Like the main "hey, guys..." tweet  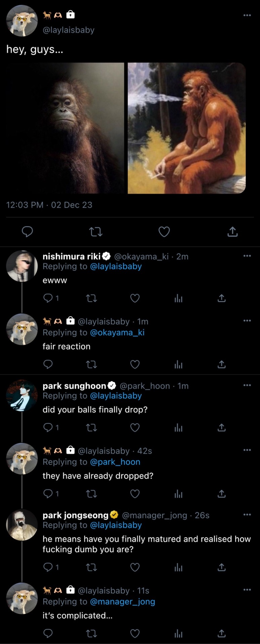point(164,232)
